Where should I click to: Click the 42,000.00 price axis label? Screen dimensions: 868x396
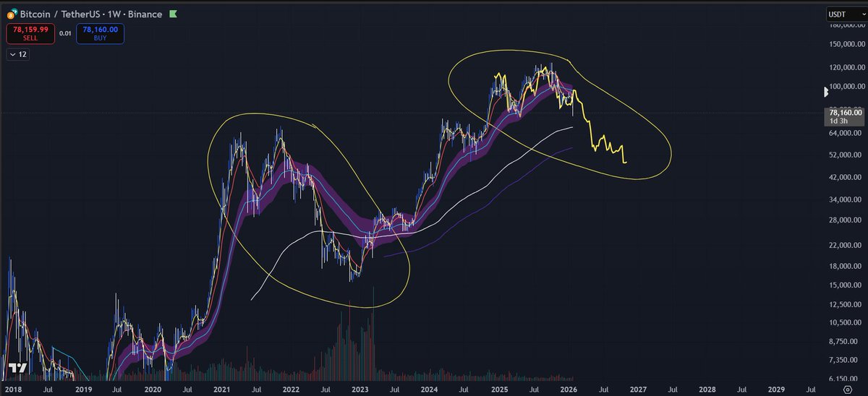pyautogui.click(x=846, y=177)
